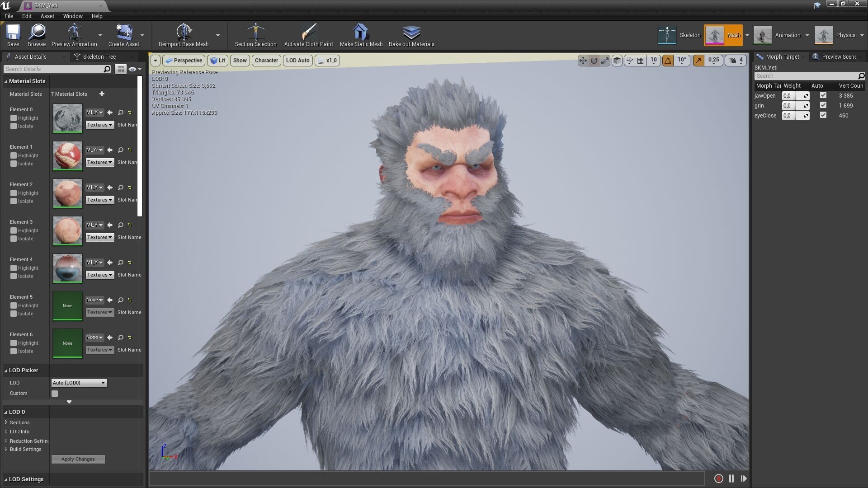The height and width of the screenshot is (488, 868).
Task: Click the Create Asset icon
Action: (x=123, y=33)
